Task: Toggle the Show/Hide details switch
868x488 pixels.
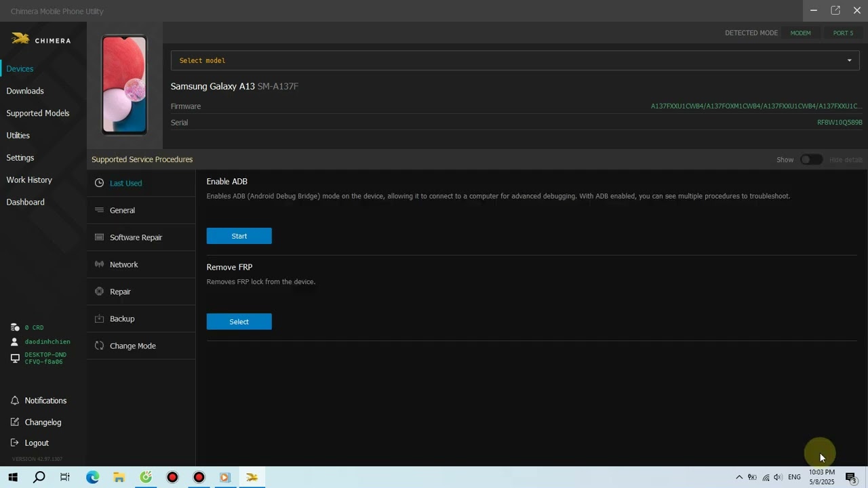Action: coord(811,159)
